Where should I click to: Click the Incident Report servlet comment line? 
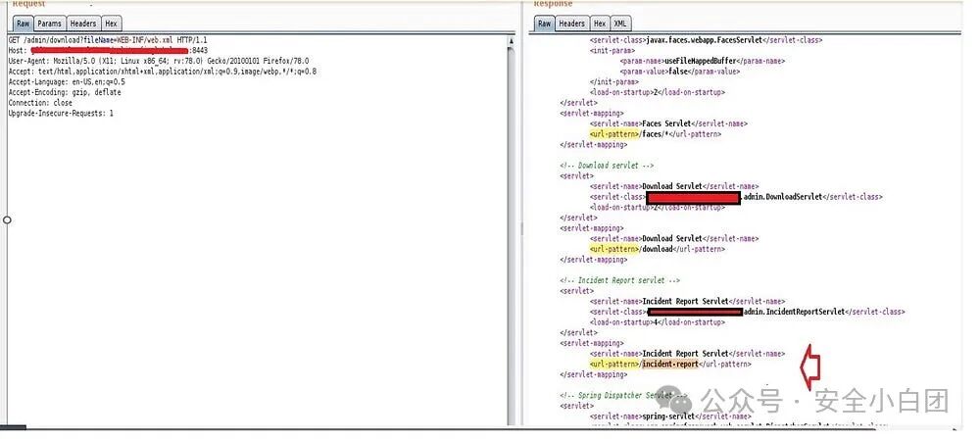click(x=620, y=280)
